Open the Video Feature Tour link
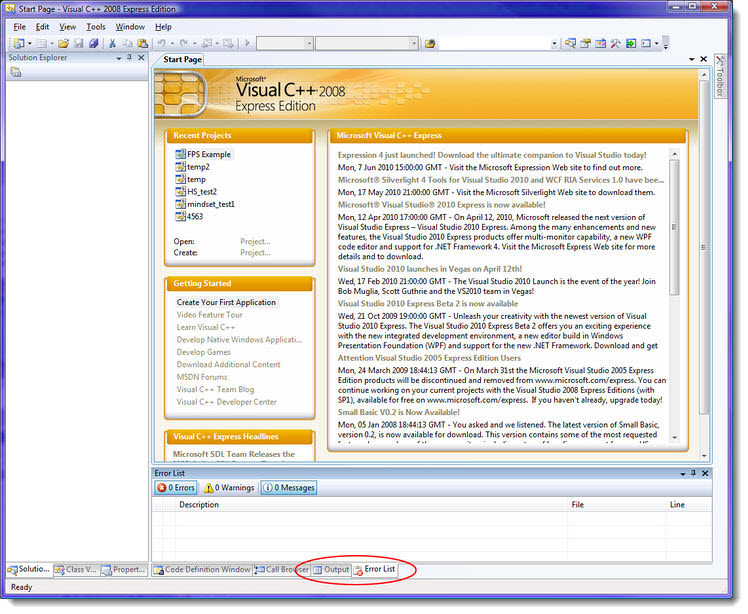This screenshot has height=614, width=748. (x=209, y=315)
